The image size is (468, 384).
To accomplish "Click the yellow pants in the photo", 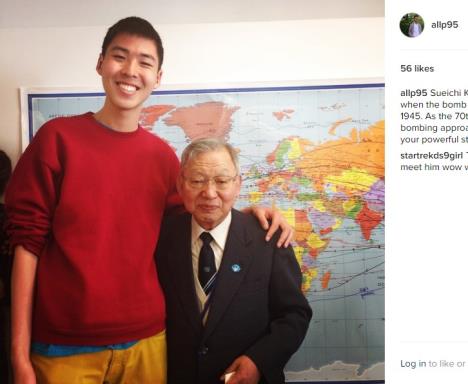I will tap(100, 363).
